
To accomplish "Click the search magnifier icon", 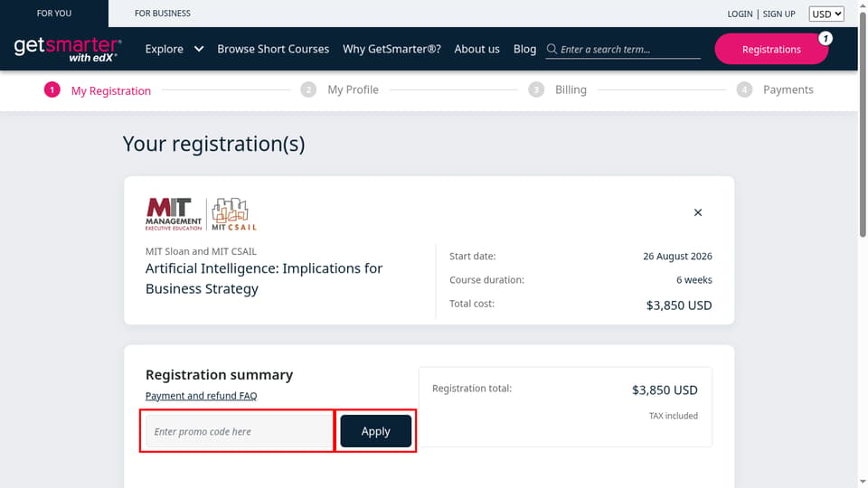I will click(x=552, y=49).
